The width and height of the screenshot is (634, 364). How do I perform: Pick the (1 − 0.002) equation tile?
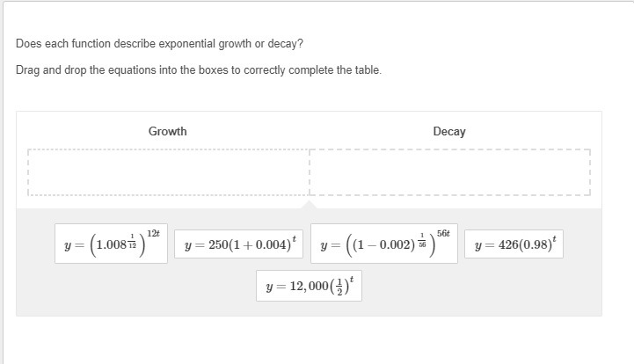click(384, 244)
